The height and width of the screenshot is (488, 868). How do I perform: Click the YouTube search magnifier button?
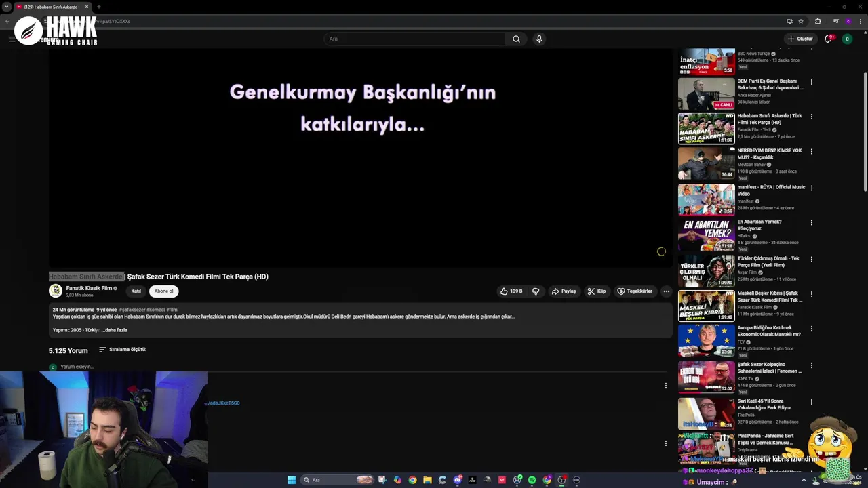516,39
